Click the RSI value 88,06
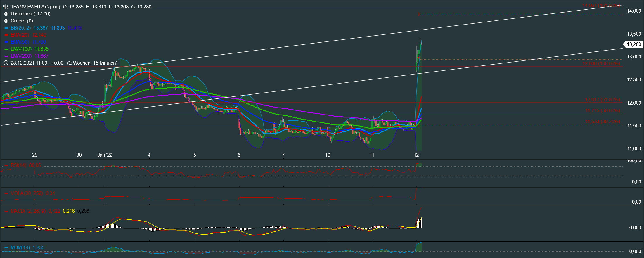This screenshot has width=644, height=258. tap(35, 165)
